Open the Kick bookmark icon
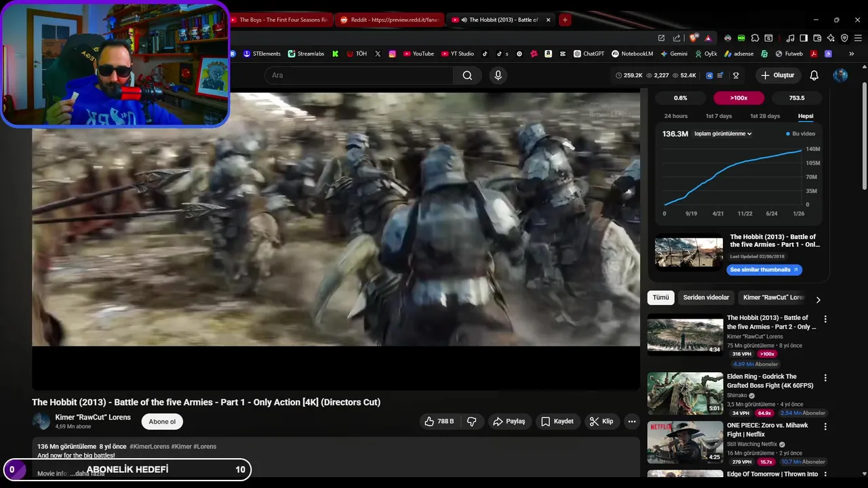Viewport: 868px width, 488px height. click(335, 54)
